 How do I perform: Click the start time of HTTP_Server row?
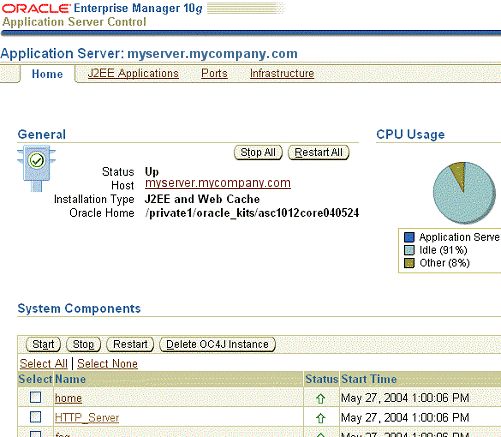coord(405,418)
